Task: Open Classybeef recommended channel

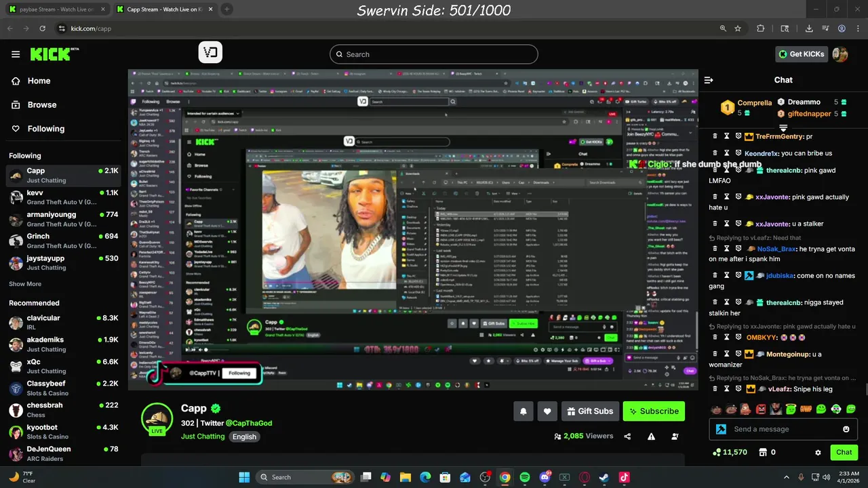Action: point(64,388)
